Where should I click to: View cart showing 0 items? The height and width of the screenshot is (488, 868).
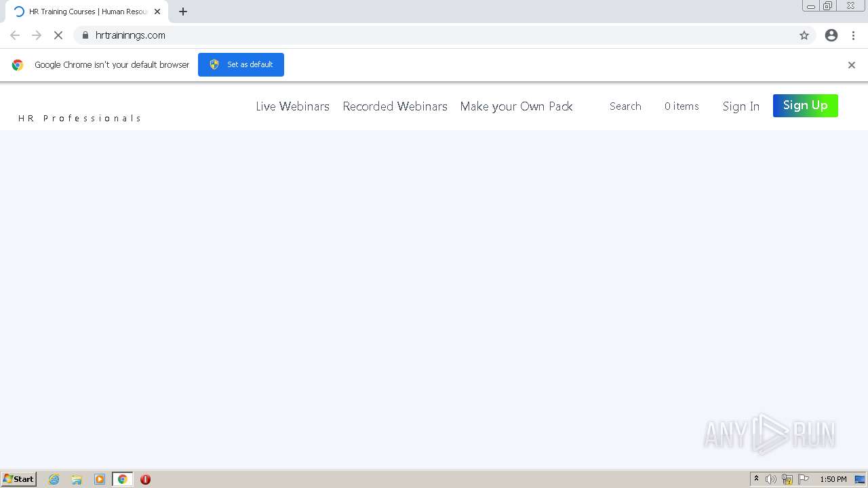pyautogui.click(x=682, y=106)
